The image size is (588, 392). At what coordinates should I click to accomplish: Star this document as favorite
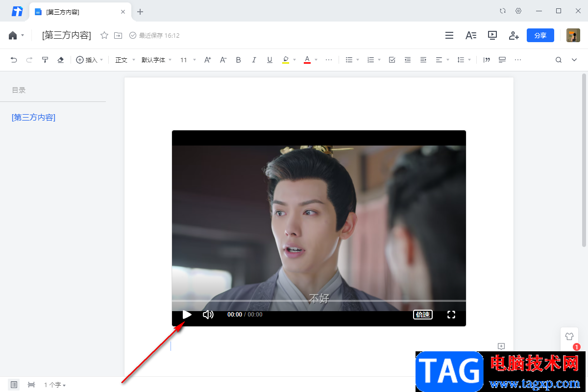[x=104, y=35]
